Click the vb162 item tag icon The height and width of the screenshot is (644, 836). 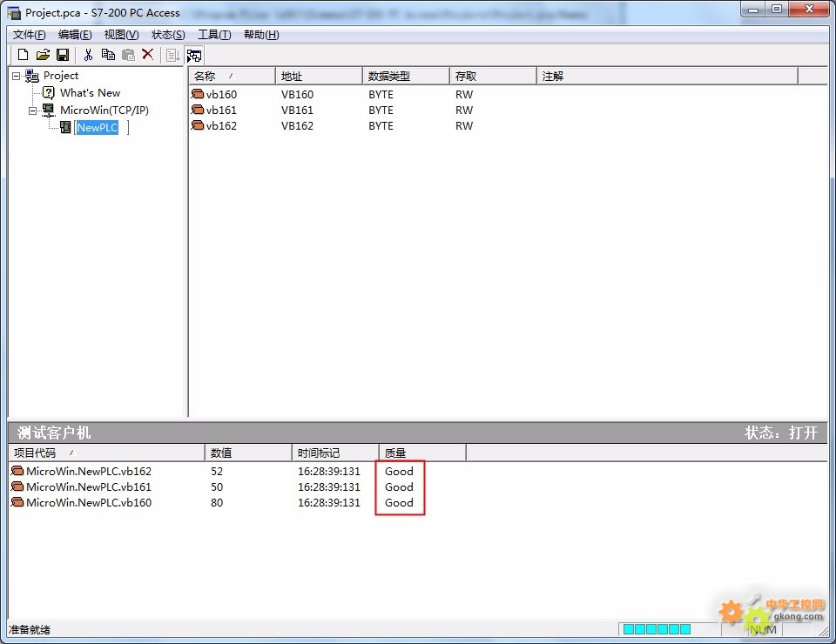pyautogui.click(x=198, y=125)
